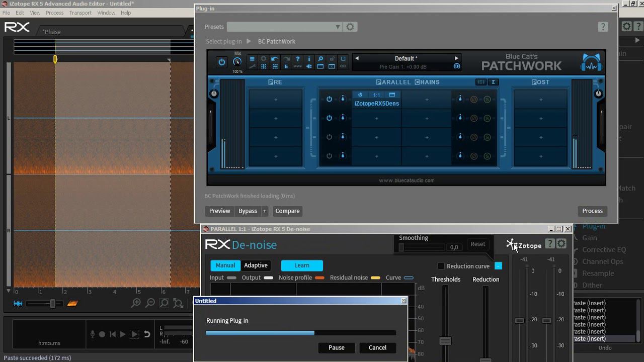644x362 pixels.
Task: Click the plus button beside Bypass
Action: pyautogui.click(x=265, y=211)
